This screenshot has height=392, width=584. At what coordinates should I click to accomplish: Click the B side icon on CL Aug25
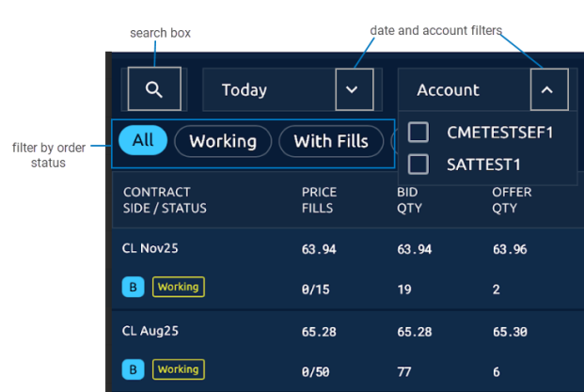click(x=134, y=369)
